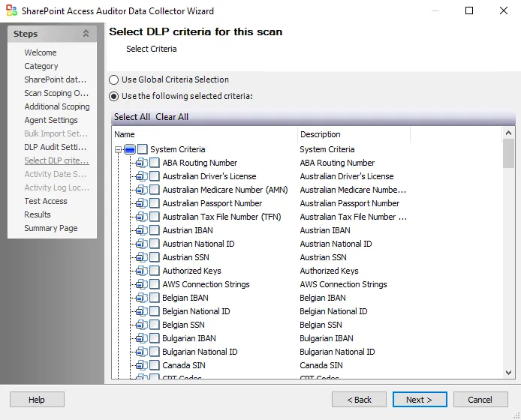Click the Authorized Keys criteria icon
521x420 pixels.
(x=142, y=271)
